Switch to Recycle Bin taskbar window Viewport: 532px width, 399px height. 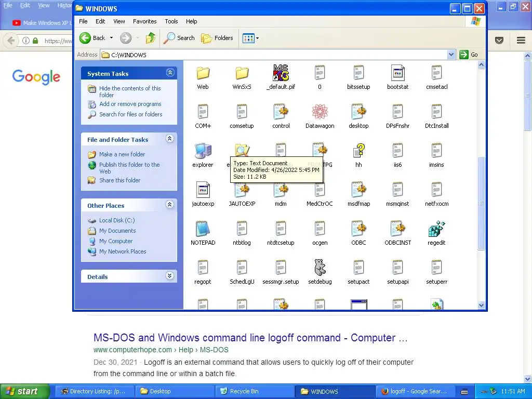(255, 392)
